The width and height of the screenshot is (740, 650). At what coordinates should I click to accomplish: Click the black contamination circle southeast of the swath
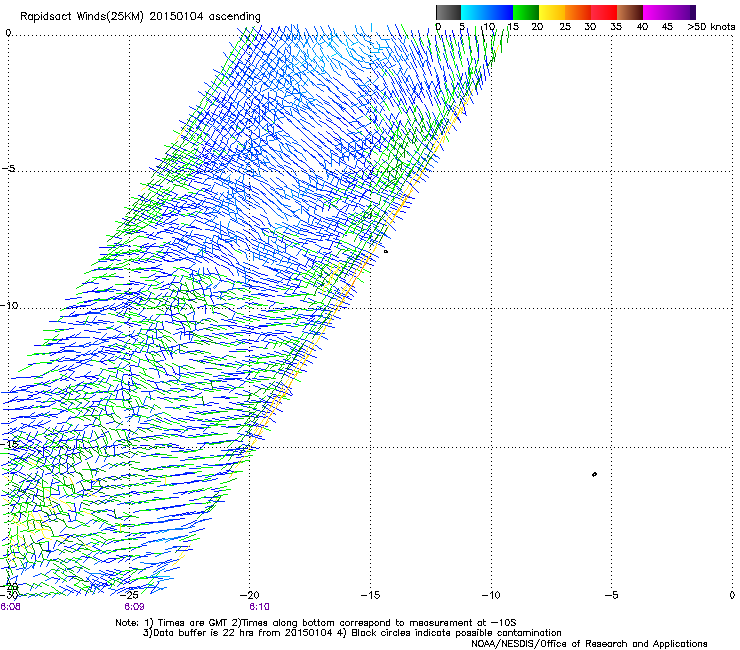[x=594, y=474]
